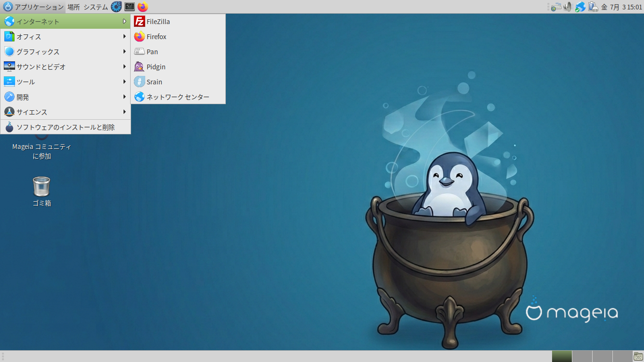Expand the 開発 submenu
Viewport: 644px width, 362px height.
pyautogui.click(x=66, y=97)
